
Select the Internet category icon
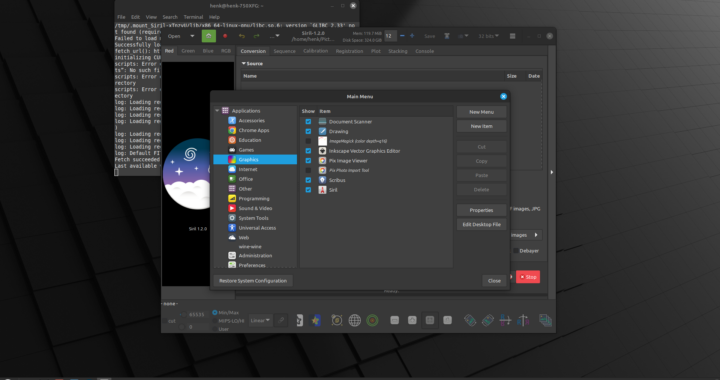tap(232, 169)
